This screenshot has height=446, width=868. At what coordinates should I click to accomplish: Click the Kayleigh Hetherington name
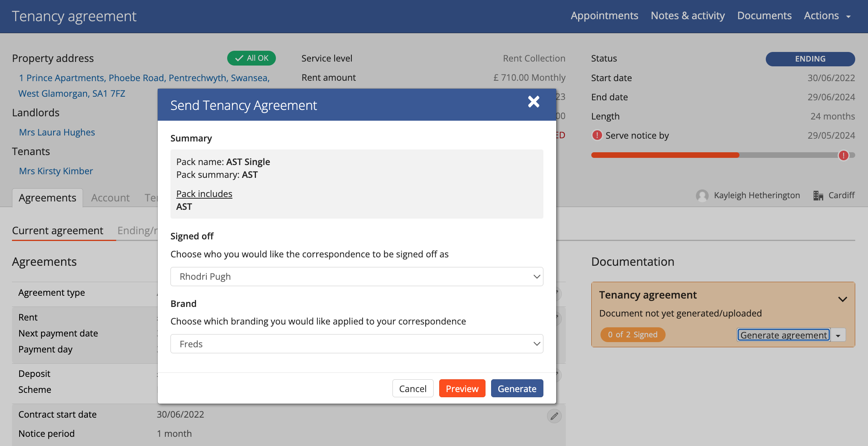coord(757,195)
